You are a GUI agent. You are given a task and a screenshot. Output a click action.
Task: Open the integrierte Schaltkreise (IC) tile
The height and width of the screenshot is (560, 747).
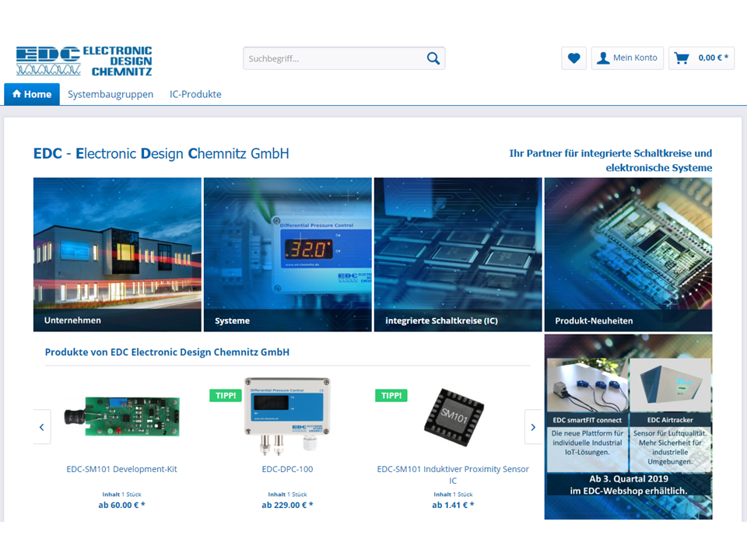tap(458, 254)
